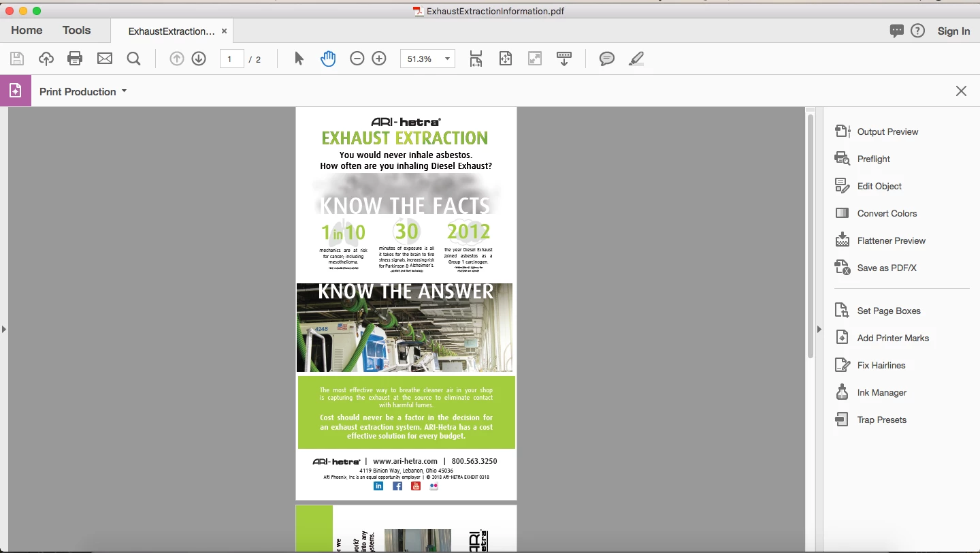Open the Help question mark
Screen dimensions: 980x553
pyautogui.click(x=918, y=31)
